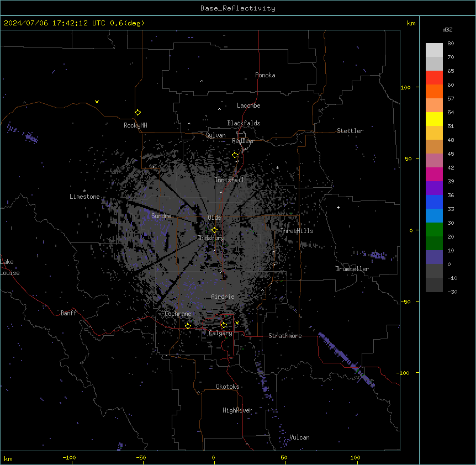Image resolution: width=476 pixels, height=465 pixels.
Task: Choose the purple 39-36 dBZ legend swatch
Action: point(434,188)
